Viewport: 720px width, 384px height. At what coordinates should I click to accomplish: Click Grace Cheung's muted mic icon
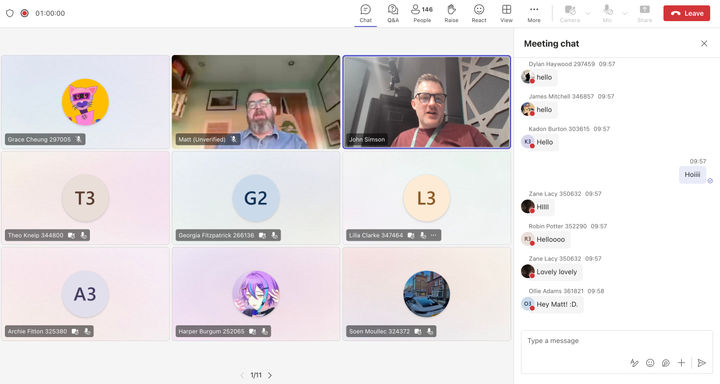pos(79,139)
